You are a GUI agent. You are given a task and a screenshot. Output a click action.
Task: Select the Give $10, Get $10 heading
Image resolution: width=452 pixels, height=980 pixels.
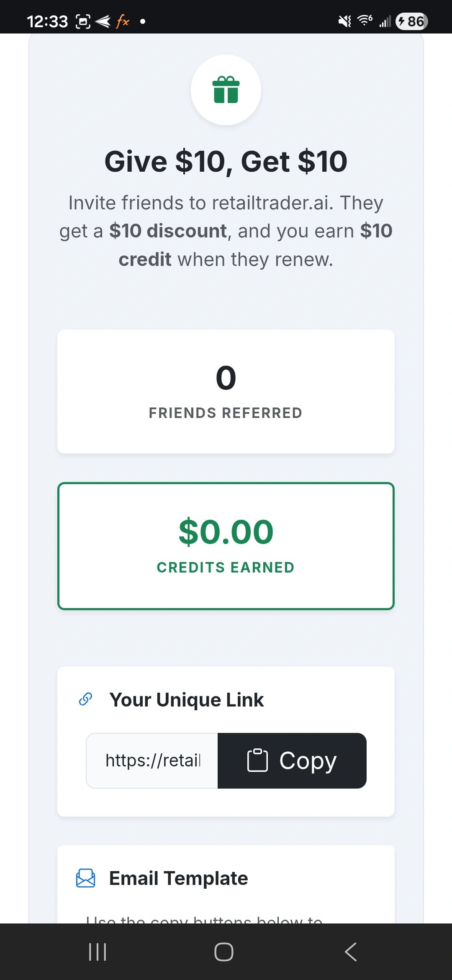(226, 161)
